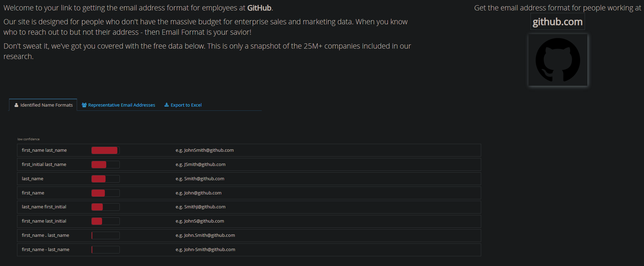This screenshot has width=644, height=266.
Task: Click the Export to Excel link
Action: 186,105
